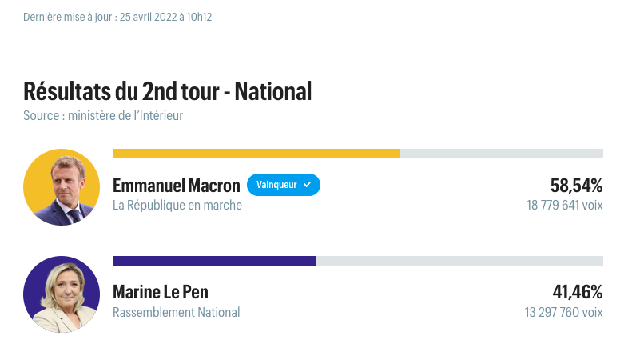Click the word National in the heading
The width and height of the screenshot is (644, 344).
tap(273, 91)
